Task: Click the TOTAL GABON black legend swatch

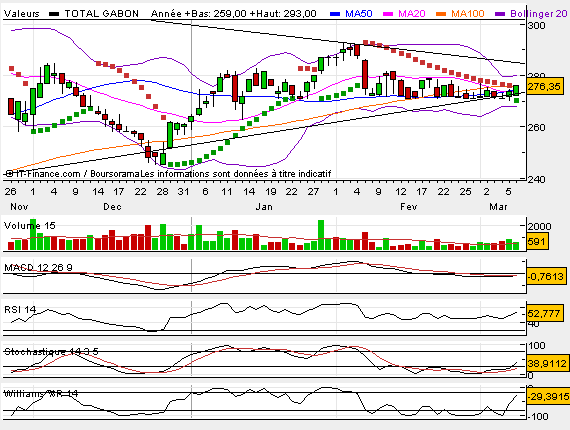Action: pos(54,14)
